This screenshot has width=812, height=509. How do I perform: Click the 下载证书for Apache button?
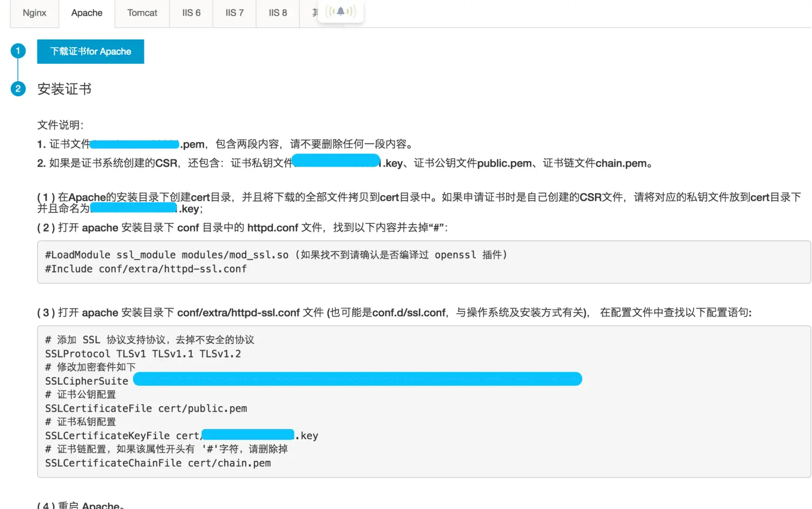click(90, 51)
